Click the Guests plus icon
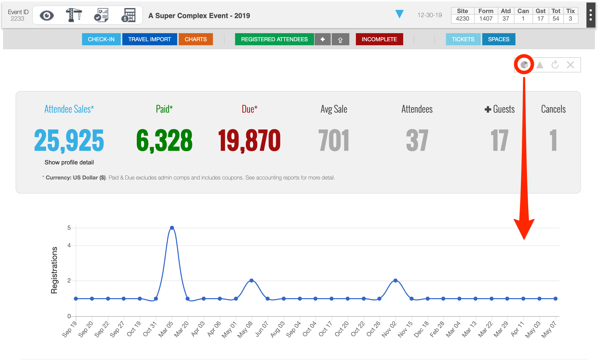This screenshot has height=364, width=598. coord(488,109)
